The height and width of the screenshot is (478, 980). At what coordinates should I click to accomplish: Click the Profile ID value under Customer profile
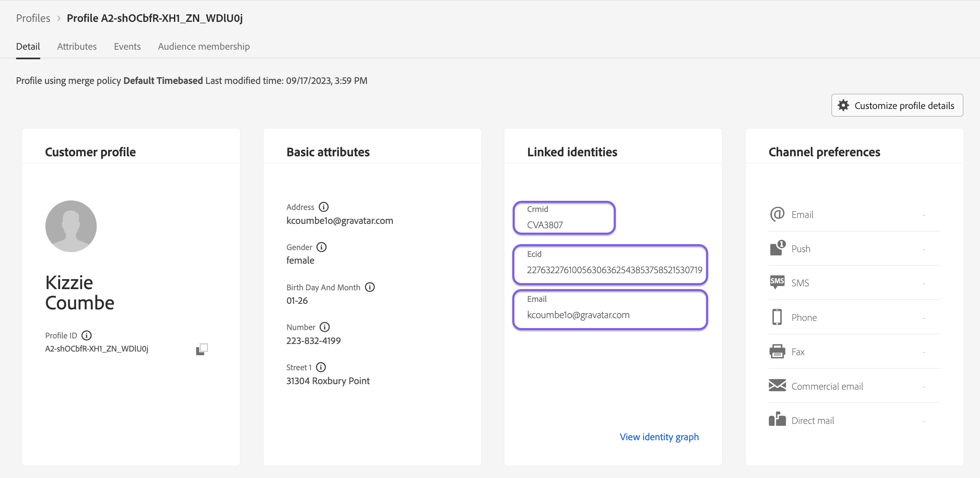click(x=97, y=349)
